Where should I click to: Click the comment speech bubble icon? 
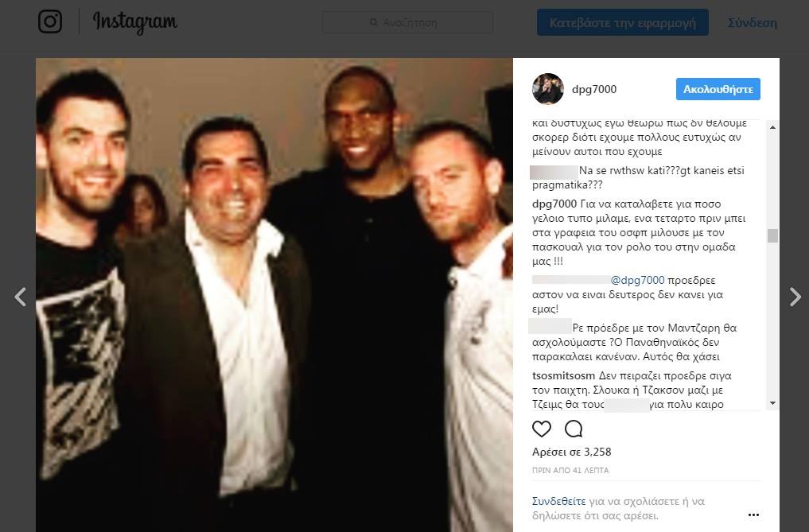[574, 429]
